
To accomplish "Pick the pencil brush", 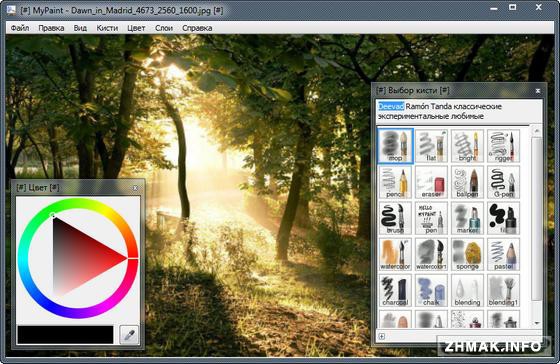I will coord(395,182).
